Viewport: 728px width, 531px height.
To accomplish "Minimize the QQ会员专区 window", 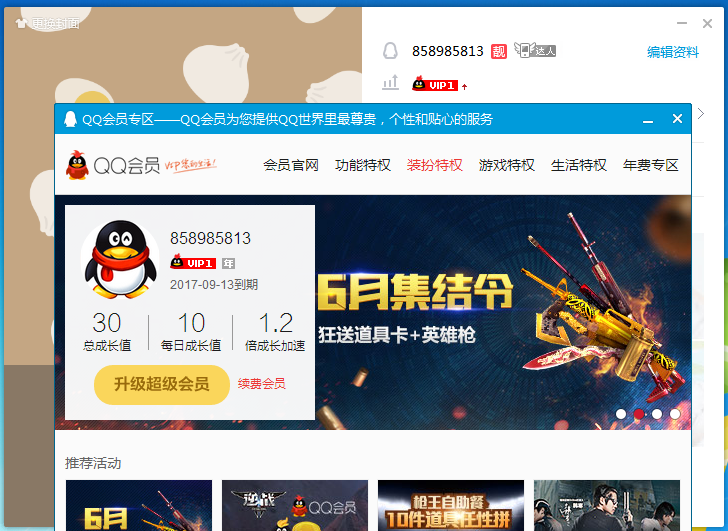I will [x=648, y=121].
